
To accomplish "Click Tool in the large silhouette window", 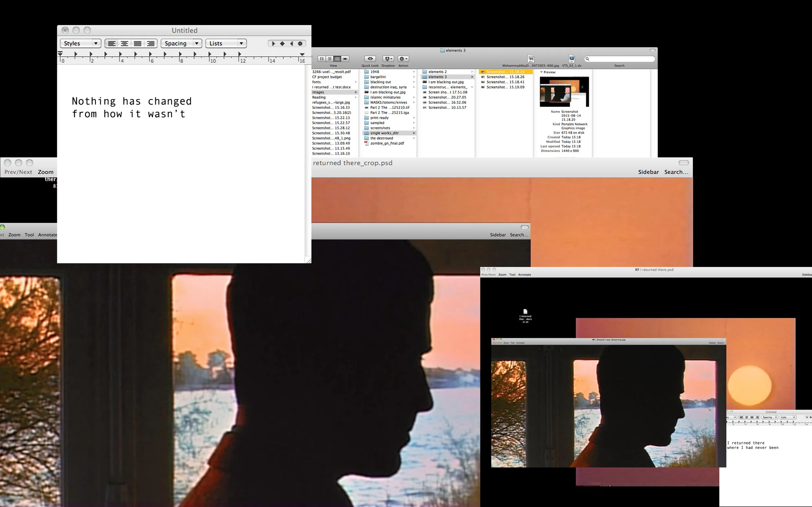I will tap(29, 235).
